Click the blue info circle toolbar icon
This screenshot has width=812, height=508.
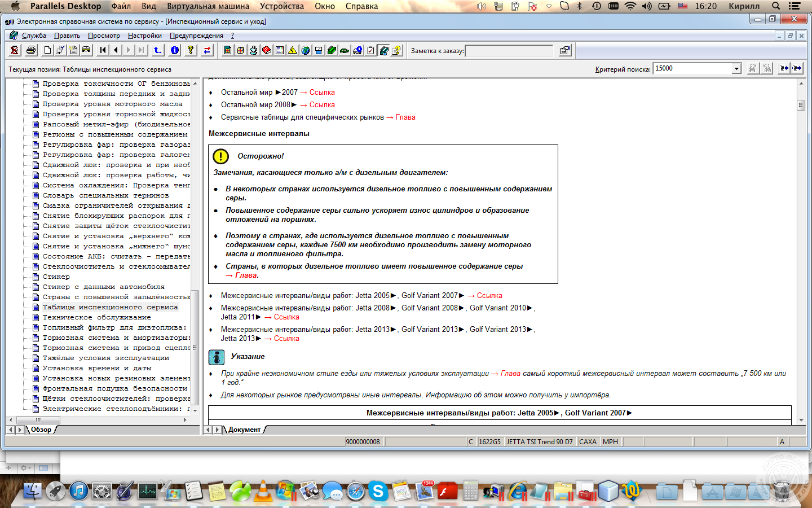coord(175,50)
